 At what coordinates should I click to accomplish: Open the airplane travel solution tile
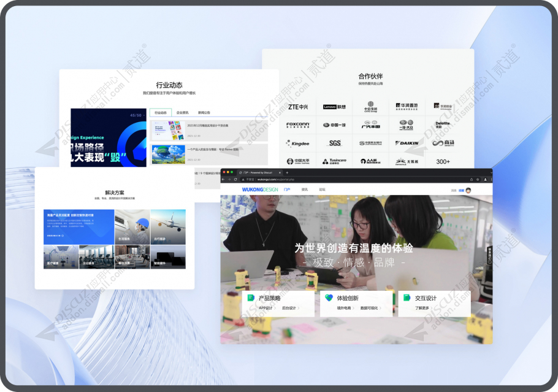click(168, 227)
